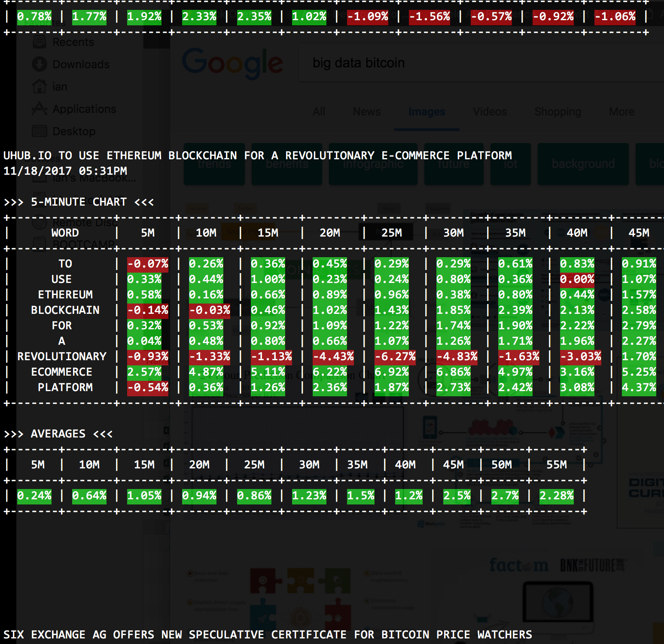The width and height of the screenshot is (664, 644).
Task: Click the Downloads arrow icon in sidebar
Action: (40, 64)
